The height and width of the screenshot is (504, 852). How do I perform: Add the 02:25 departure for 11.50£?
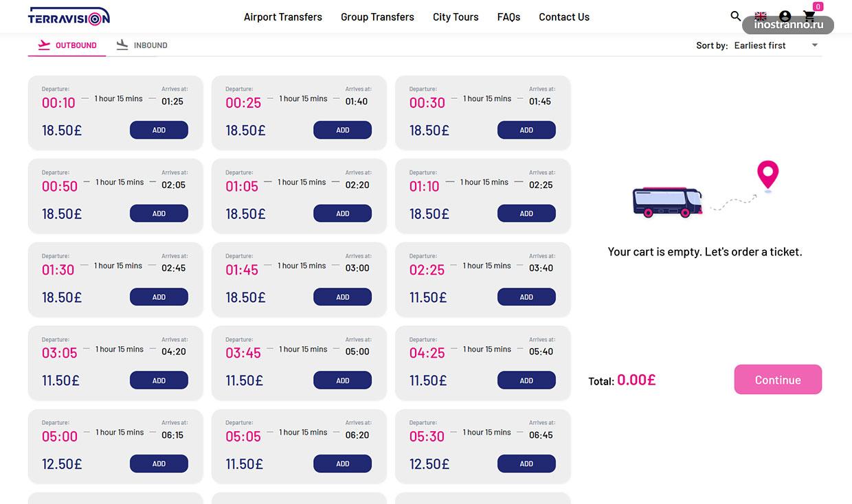tap(526, 297)
